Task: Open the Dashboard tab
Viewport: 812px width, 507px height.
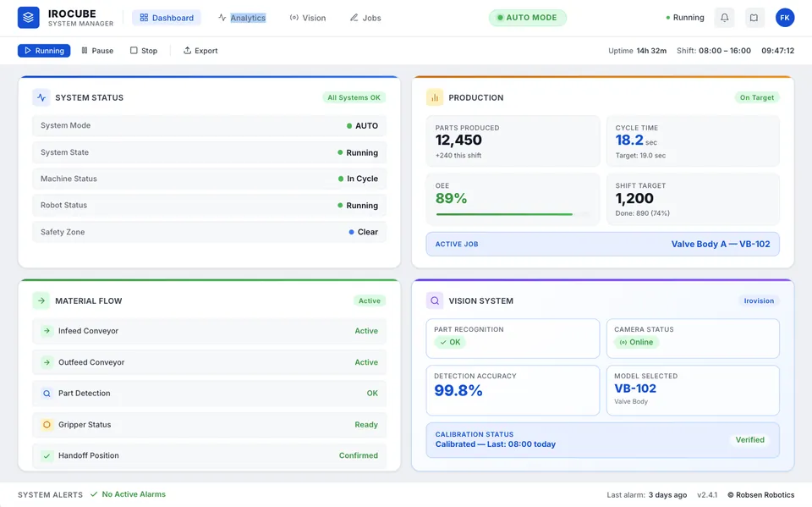Action: tap(167, 18)
